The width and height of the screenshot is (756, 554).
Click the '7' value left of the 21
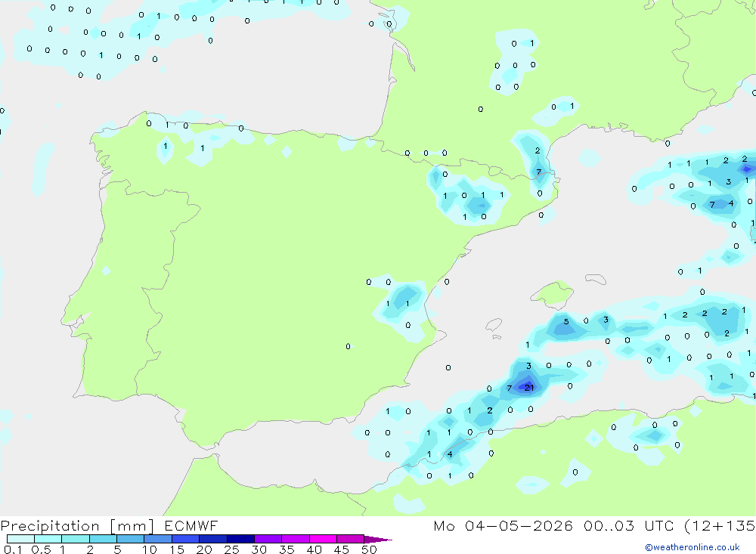(509, 388)
